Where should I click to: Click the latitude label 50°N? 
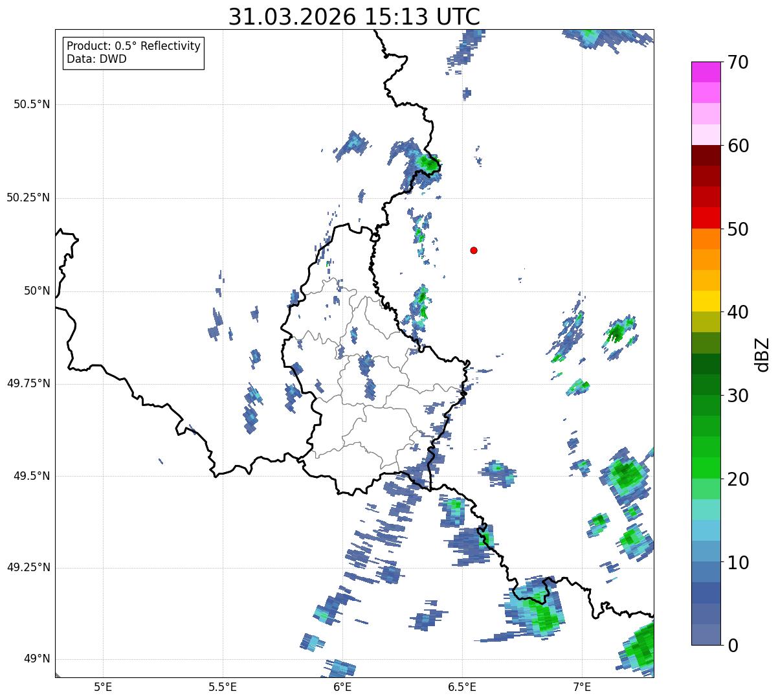[37, 291]
